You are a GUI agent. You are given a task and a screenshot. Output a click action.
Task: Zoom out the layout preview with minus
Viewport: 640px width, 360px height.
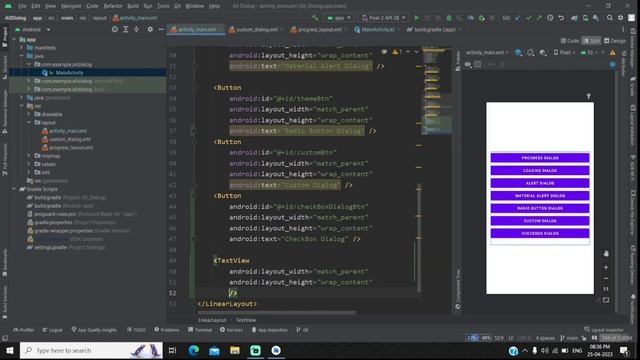(606, 278)
